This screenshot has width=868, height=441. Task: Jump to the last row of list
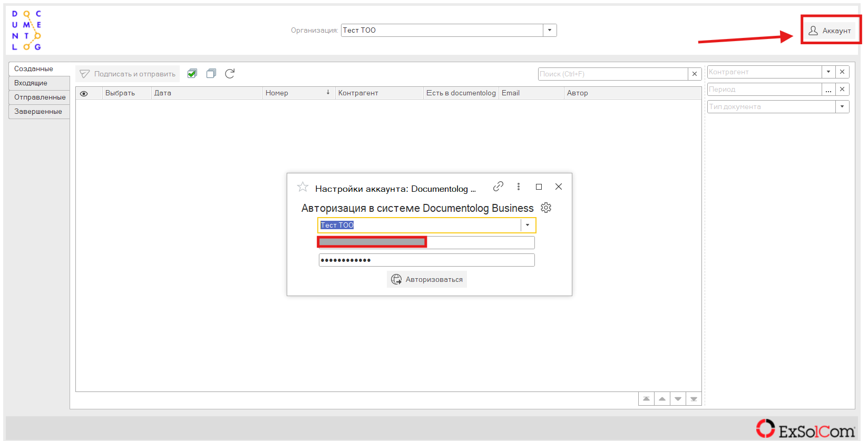point(694,399)
